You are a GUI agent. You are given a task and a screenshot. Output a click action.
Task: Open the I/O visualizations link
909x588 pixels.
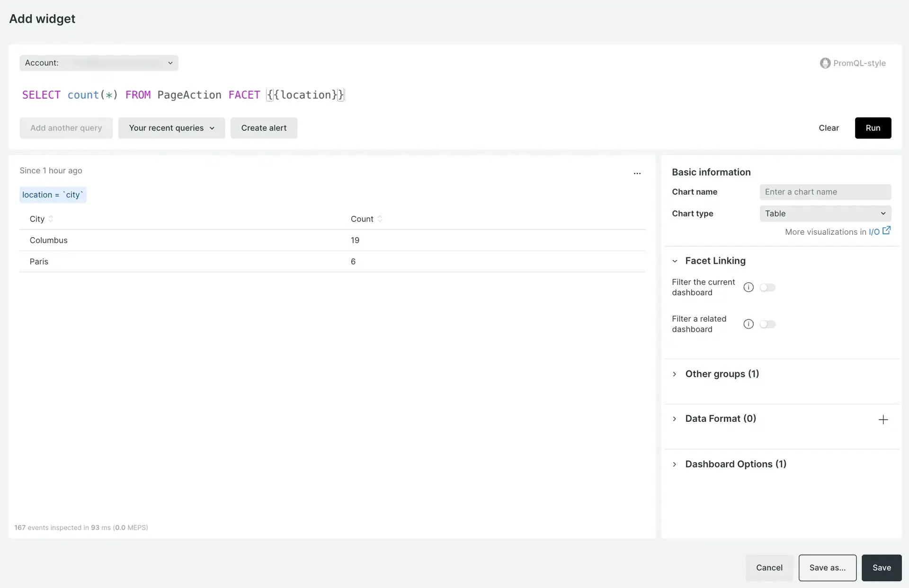[874, 232]
